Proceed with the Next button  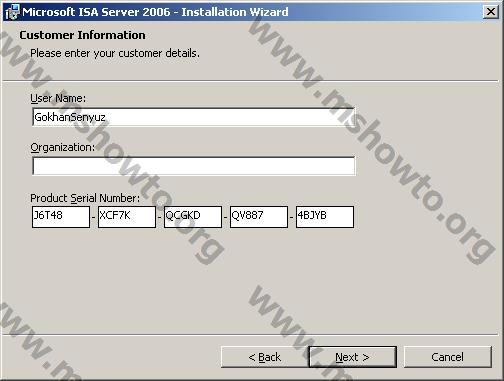coord(353,357)
